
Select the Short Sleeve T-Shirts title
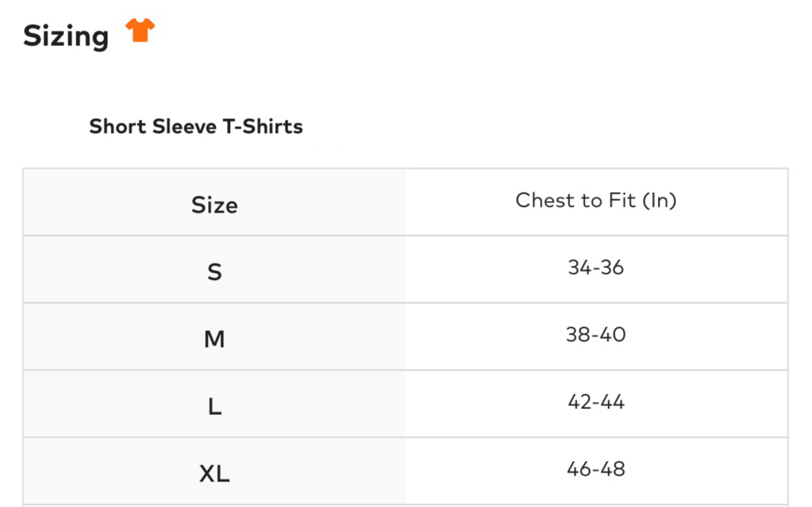pyautogui.click(x=196, y=126)
